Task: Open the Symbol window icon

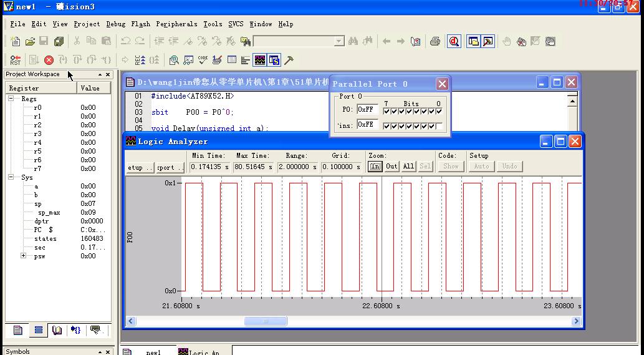Action: (274, 60)
